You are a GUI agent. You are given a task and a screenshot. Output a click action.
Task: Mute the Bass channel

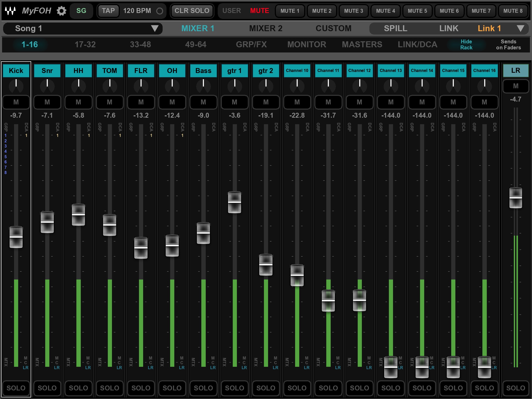pos(203,102)
